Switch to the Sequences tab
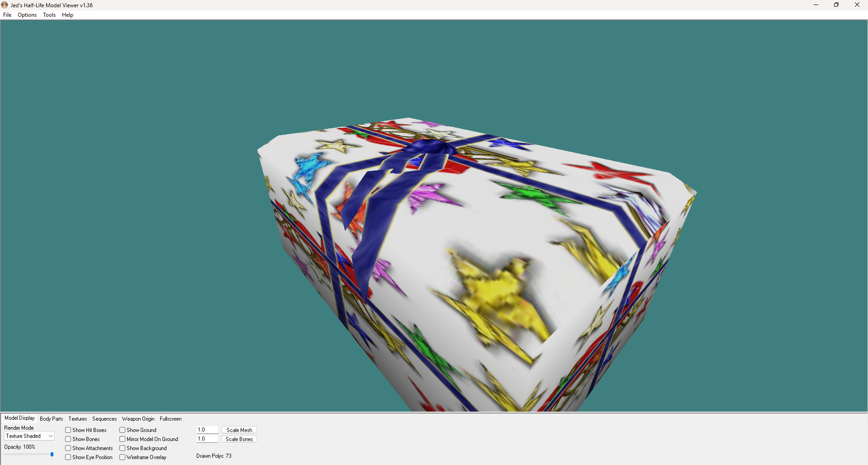 (104, 419)
